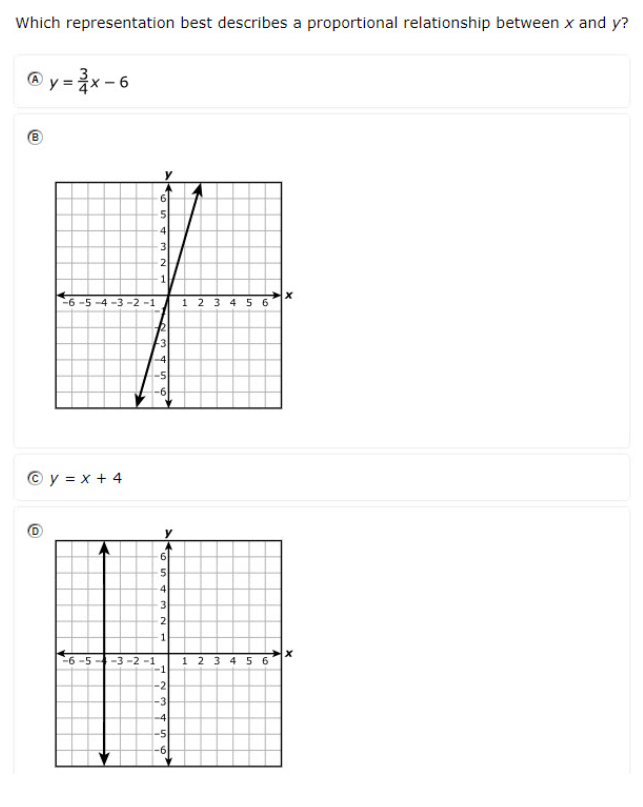This screenshot has height=807, width=643.
Task: Pick answer option C radio button
Action: tap(33, 478)
